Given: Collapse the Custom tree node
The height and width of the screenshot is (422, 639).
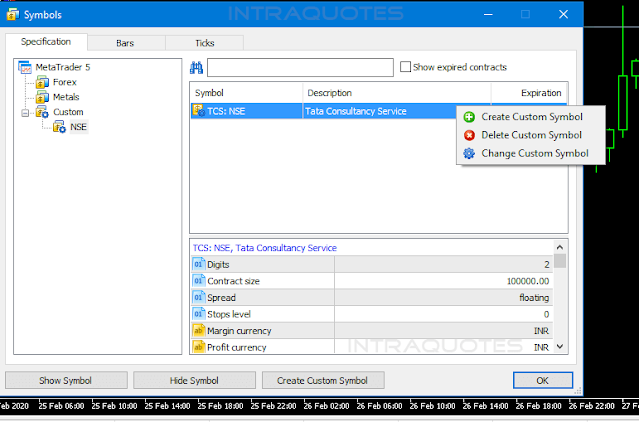Looking at the screenshot, I should (25, 113).
